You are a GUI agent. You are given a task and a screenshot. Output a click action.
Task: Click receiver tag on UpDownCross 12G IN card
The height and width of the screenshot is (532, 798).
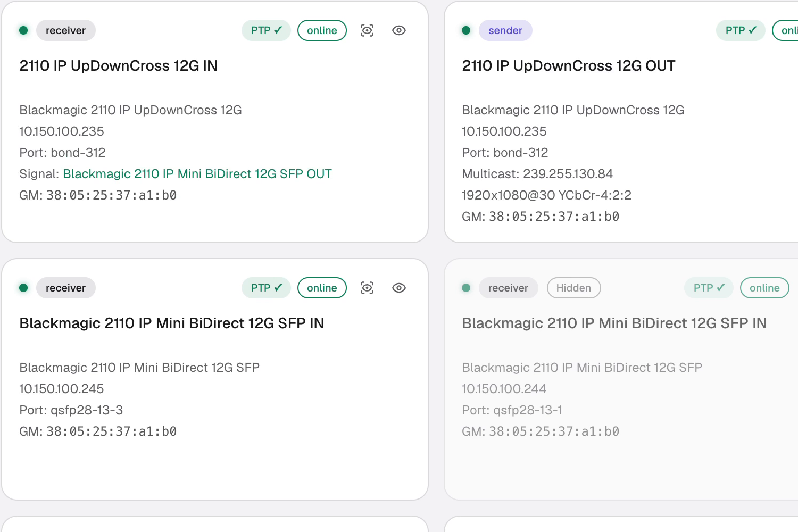click(66, 30)
